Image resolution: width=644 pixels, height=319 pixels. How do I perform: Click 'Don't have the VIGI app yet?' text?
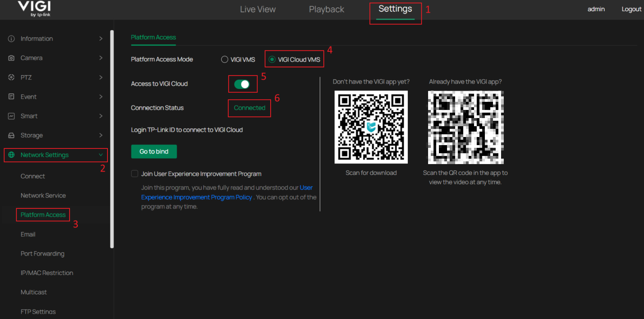tap(371, 82)
